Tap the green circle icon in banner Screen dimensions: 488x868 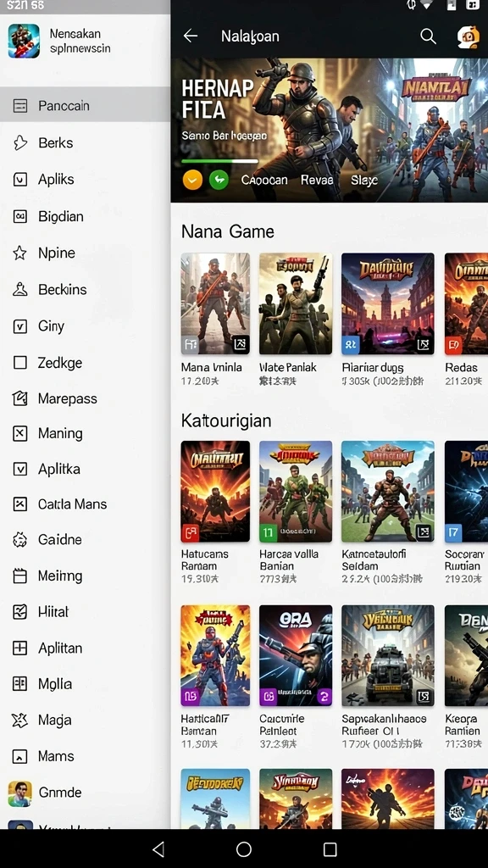click(219, 180)
